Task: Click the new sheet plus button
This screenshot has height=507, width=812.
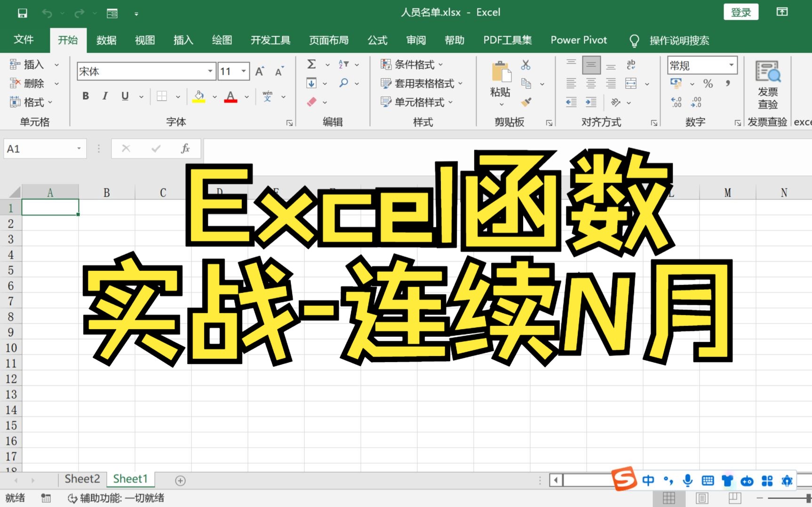Action: 180,480
